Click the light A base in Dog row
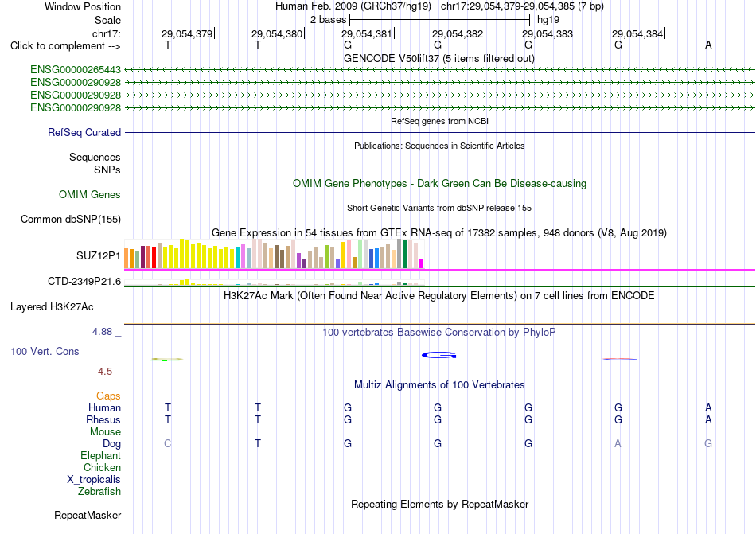 click(x=618, y=444)
